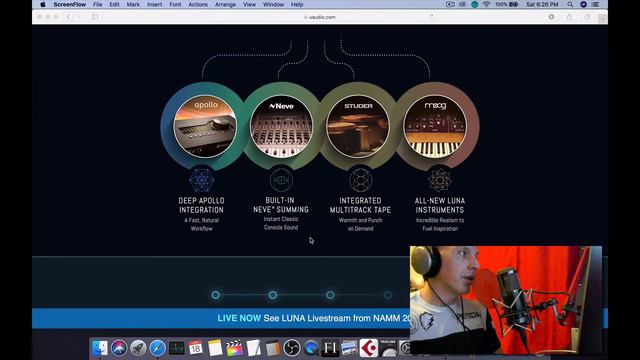Click the Studer tape circle image
Image resolution: width=640 pixels, height=360 pixels.
coord(358,127)
